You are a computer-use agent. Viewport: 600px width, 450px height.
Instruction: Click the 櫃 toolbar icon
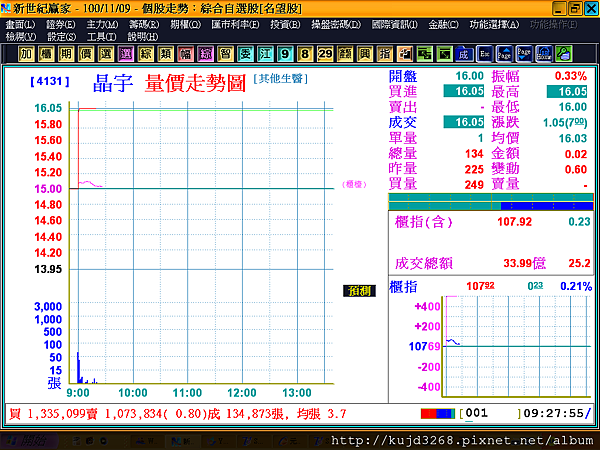[x=46, y=54]
